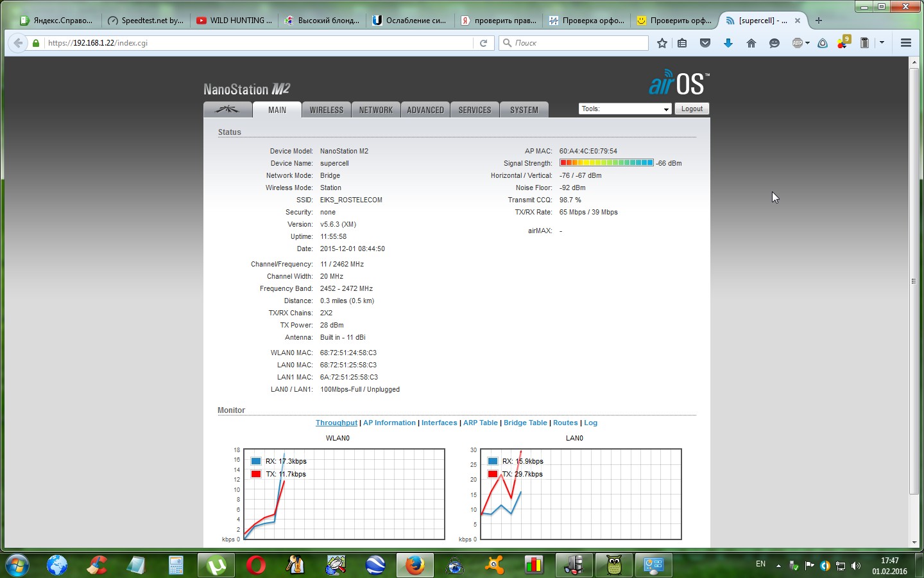Click the Pocket icon in toolbar
The image size is (924, 578).
[x=705, y=43]
